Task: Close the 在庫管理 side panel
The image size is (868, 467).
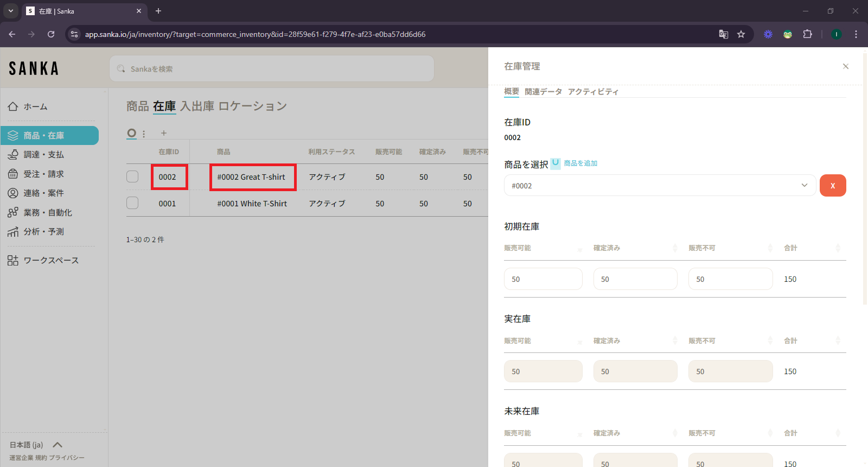Action: coord(845,66)
